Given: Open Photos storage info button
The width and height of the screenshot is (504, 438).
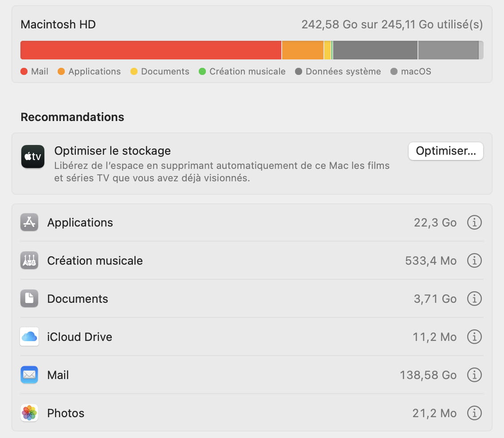Looking at the screenshot, I should (x=474, y=413).
